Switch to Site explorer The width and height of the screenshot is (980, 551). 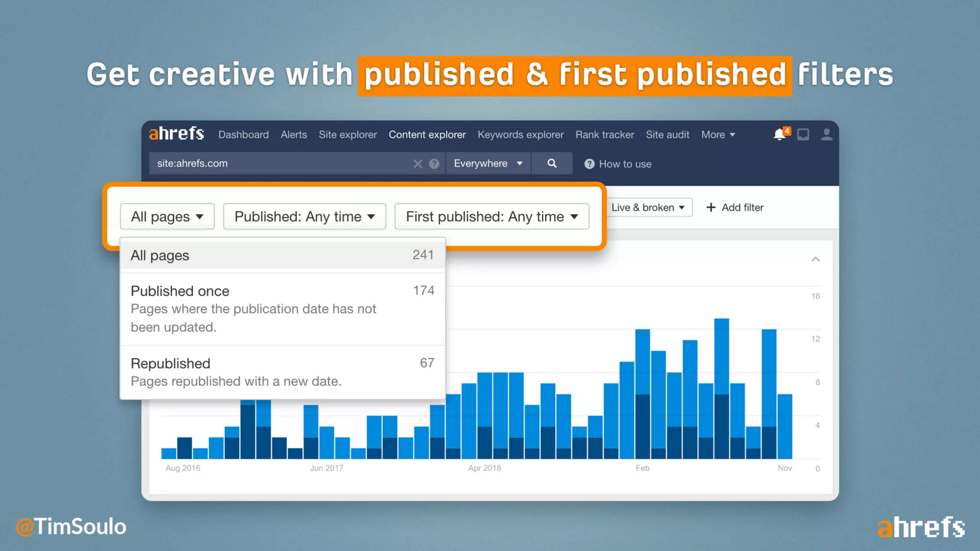(x=348, y=135)
